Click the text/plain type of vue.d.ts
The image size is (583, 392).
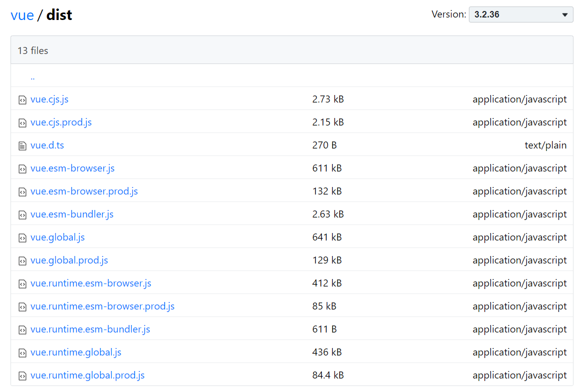(545, 145)
